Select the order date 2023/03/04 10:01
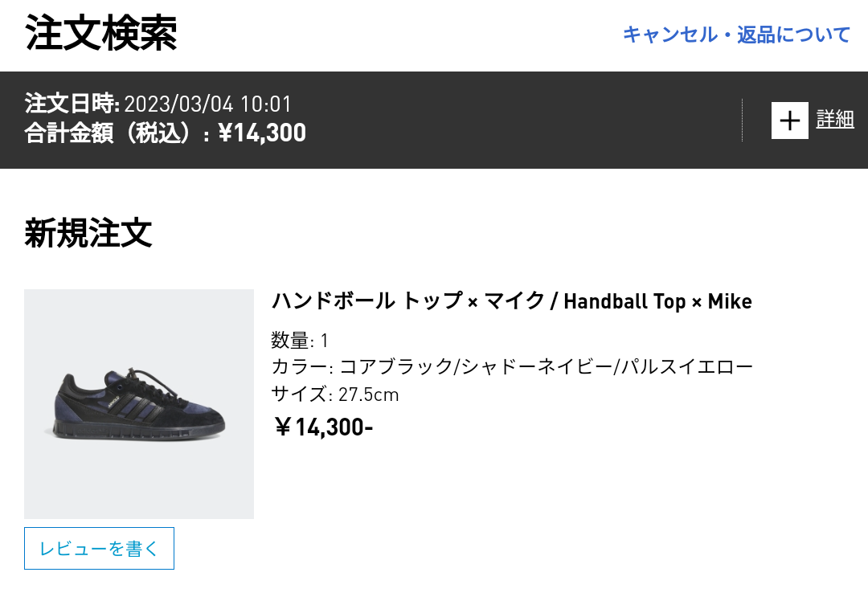This screenshot has height=601, width=868. (x=207, y=104)
